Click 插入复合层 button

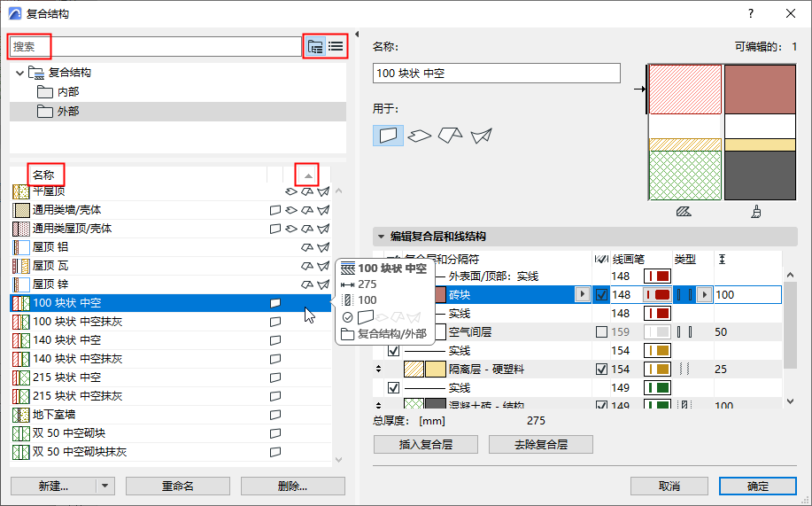tap(426, 444)
